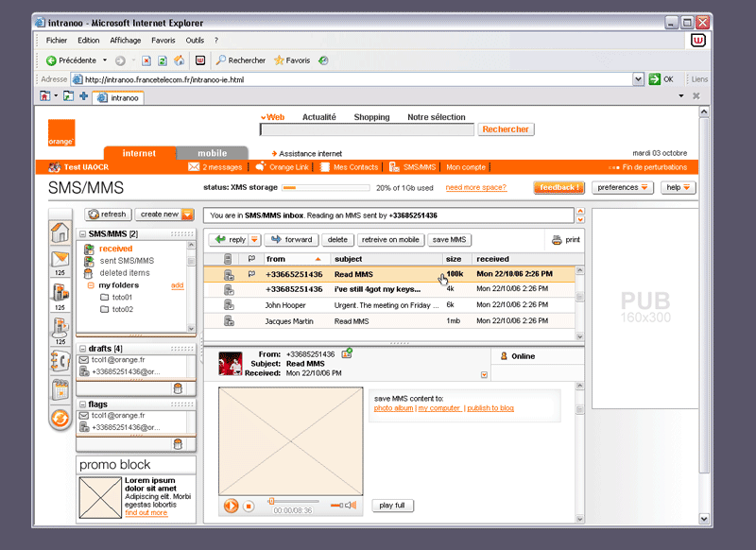Open the calendar icon in left sidebar
756x550 pixels.
60,388
